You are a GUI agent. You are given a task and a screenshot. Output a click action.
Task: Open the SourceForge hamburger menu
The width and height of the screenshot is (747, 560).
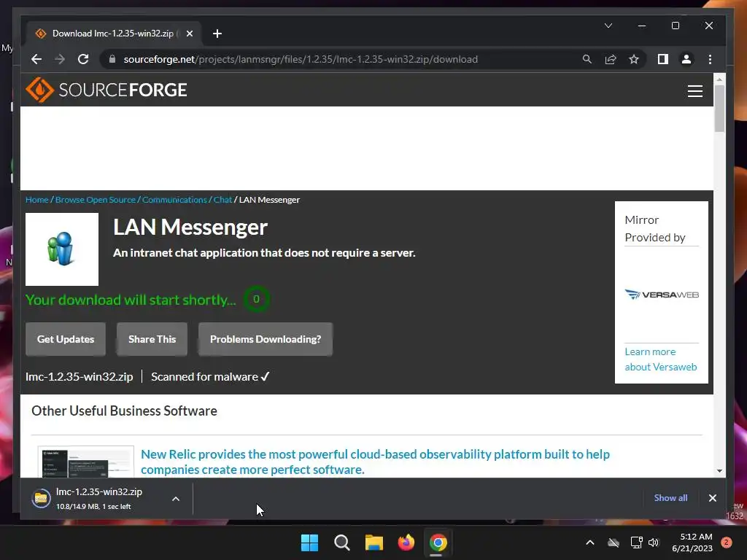[x=695, y=90]
